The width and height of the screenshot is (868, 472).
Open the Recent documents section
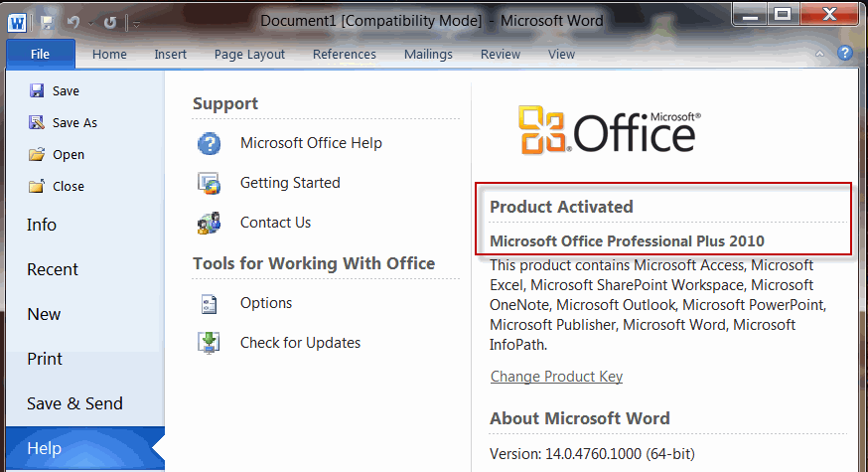point(53,270)
